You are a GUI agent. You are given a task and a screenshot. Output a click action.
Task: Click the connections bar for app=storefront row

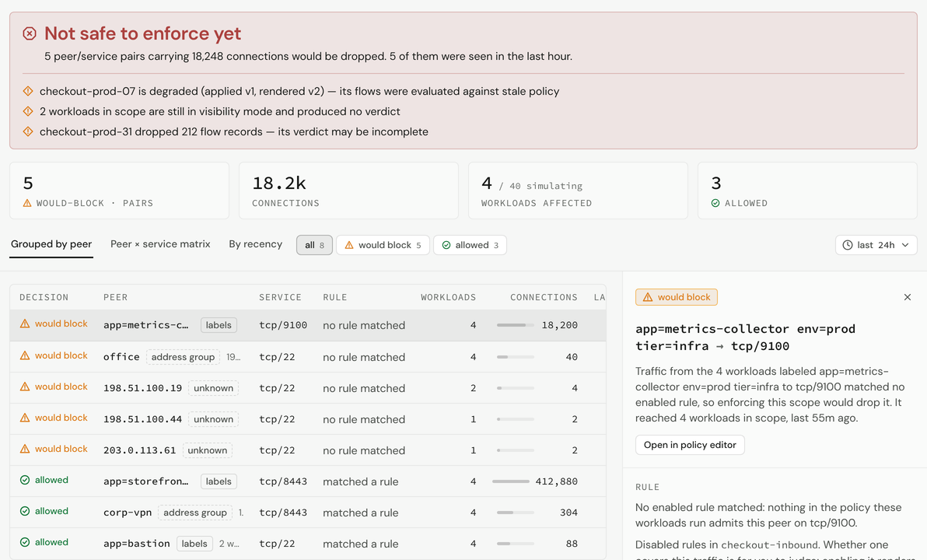tap(511, 481)
